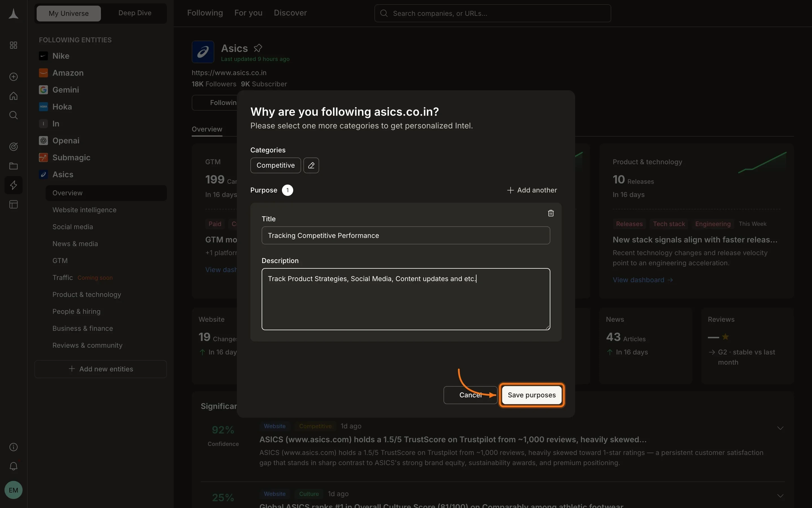Switch to Deep Dive toggle
This screenshot has width=812, height=508.
point(135,13)
